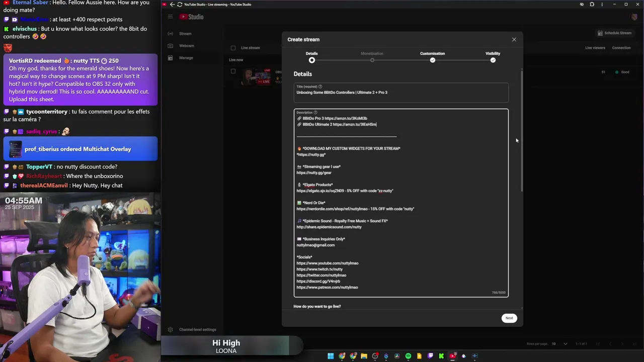Open the YouTube Studio hamburger menu

click(170, 17)
